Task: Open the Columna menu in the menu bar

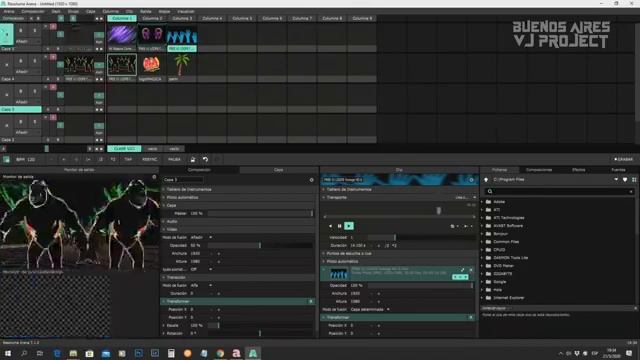Action: (111, 11)
